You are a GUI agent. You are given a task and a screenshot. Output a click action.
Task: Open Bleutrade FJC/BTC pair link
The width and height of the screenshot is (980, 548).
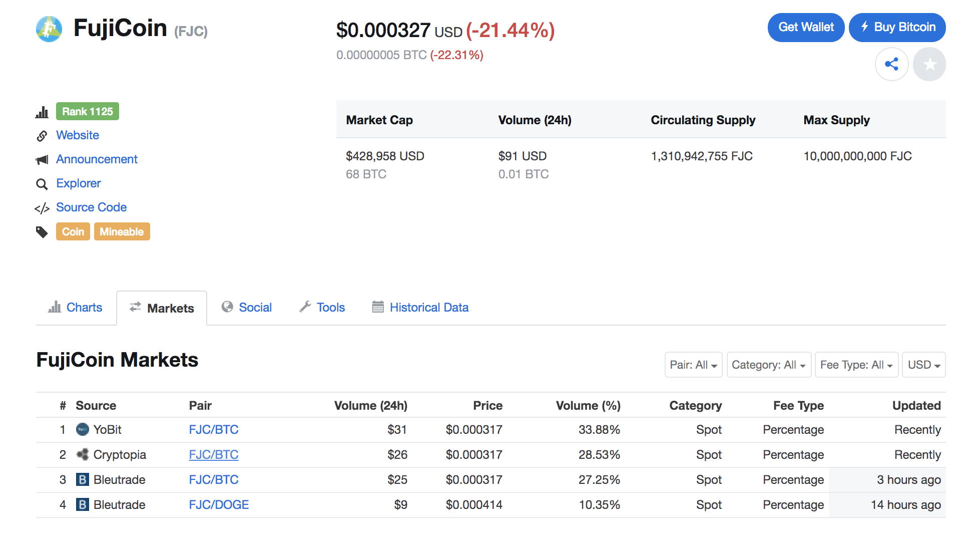(214, 479)
